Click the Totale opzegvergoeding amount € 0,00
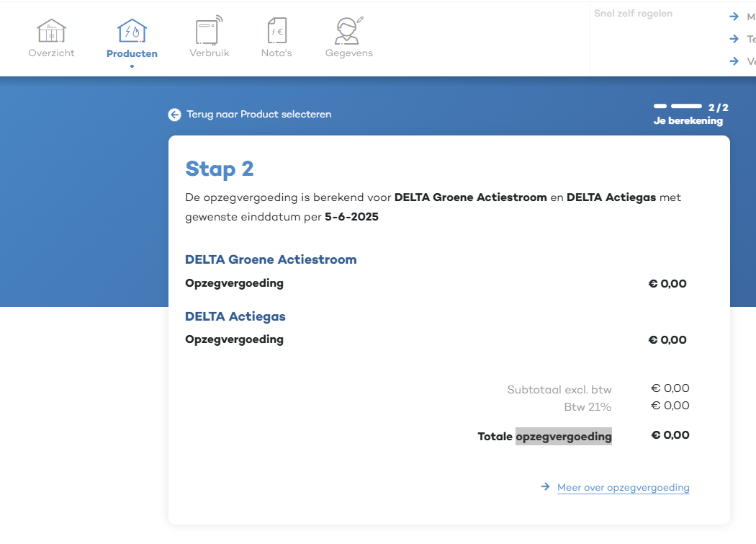 (670, 435)
